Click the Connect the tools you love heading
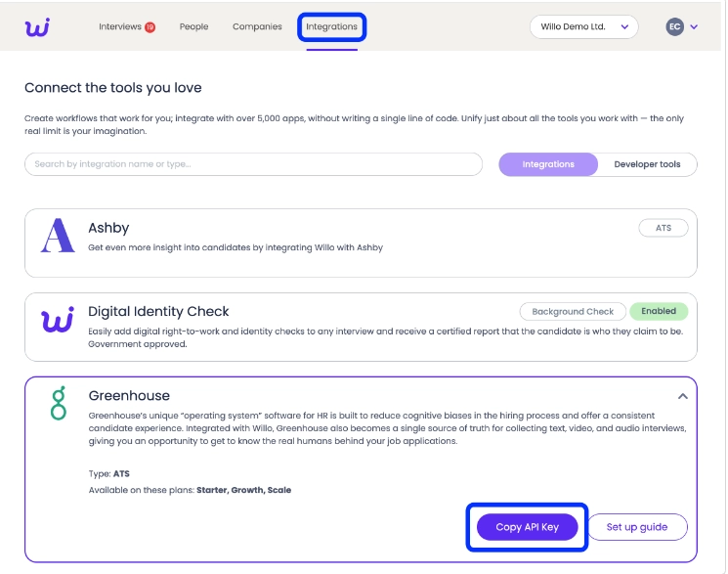 click(112, 87)
